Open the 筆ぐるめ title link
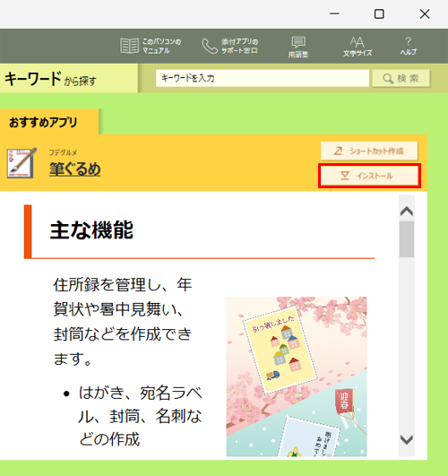Screen dimensions: 448x476 (x=74, y=169)
